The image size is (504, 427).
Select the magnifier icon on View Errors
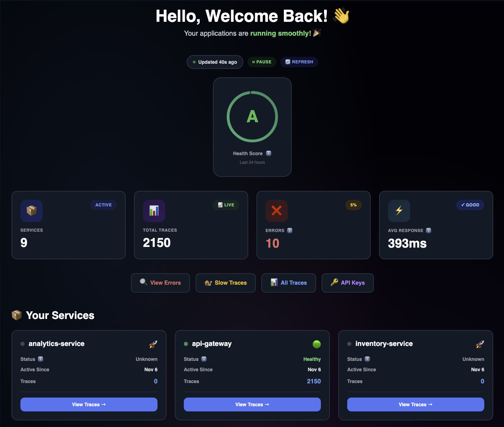143,282
